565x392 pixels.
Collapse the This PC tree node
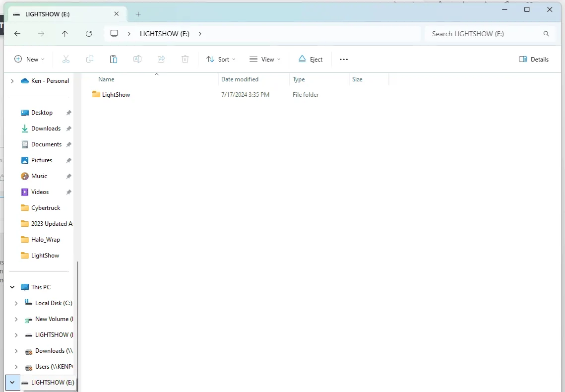pyautogui.click(x=12, y=287)
